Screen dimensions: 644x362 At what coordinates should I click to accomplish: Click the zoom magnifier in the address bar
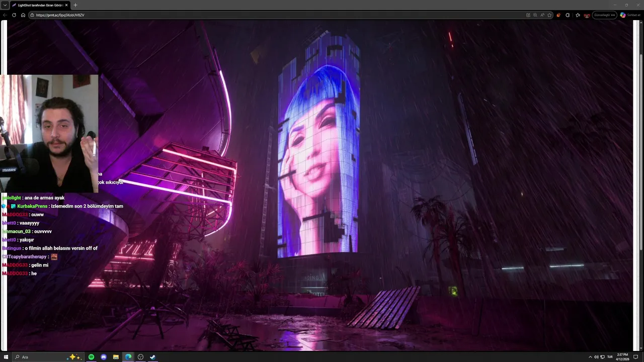(535, 15)
